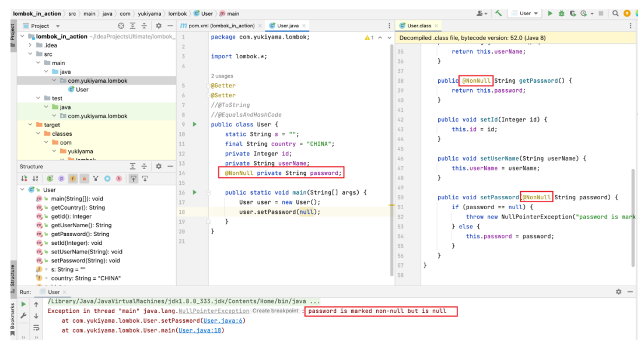Collapse the lombok_in_action root node

[x=23, y=36]
